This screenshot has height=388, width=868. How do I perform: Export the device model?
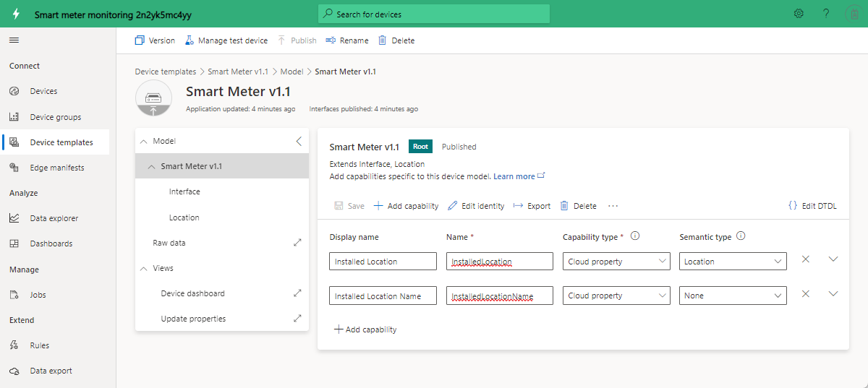(x=532, y=206)
